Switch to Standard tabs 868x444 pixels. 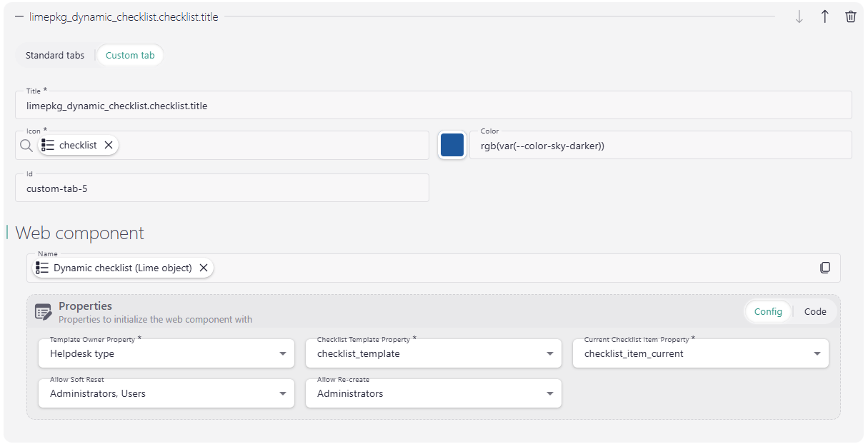tap(55, 55)
